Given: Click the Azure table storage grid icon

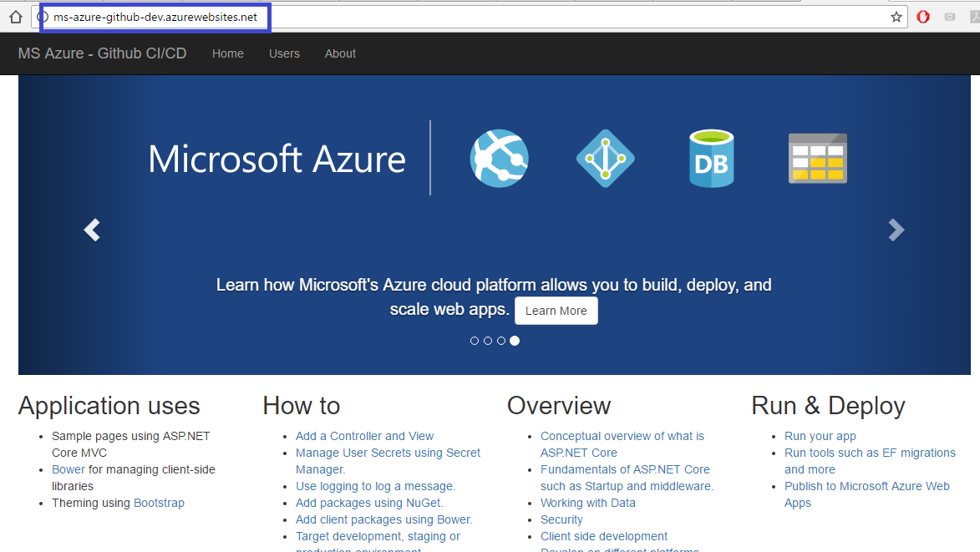Looking at the screenshot, I should [817, 158].
